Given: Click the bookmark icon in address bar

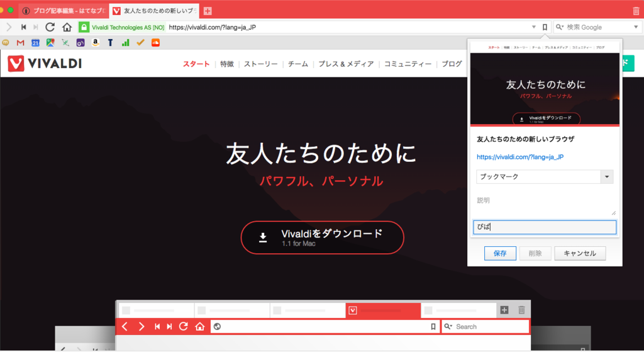Looking at the screenshot, I should 545,27.
